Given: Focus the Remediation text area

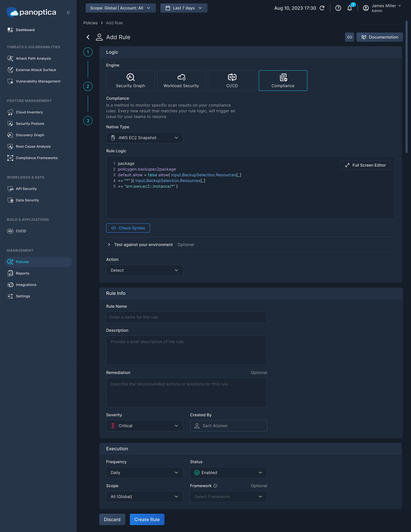Looking at the screenshot, I should click(x=187, y=393).
